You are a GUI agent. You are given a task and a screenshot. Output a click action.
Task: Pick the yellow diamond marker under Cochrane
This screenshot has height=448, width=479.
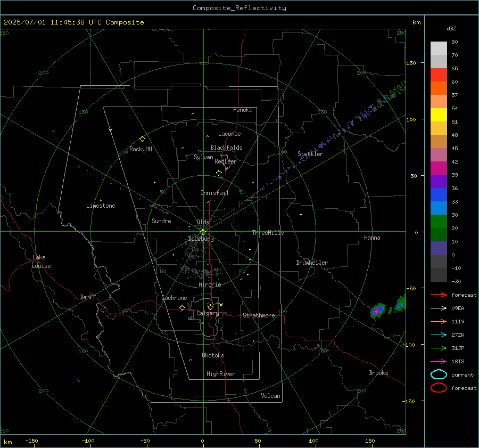[x=183, y=307]
